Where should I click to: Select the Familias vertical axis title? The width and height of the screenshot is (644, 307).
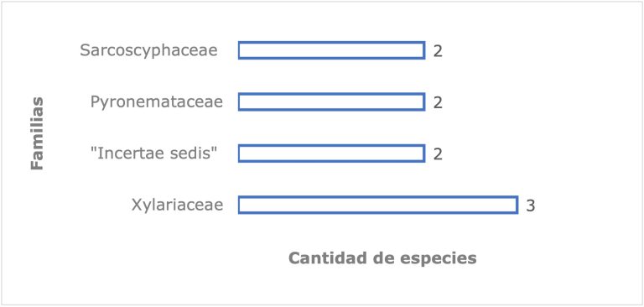[x=37, y=133]
